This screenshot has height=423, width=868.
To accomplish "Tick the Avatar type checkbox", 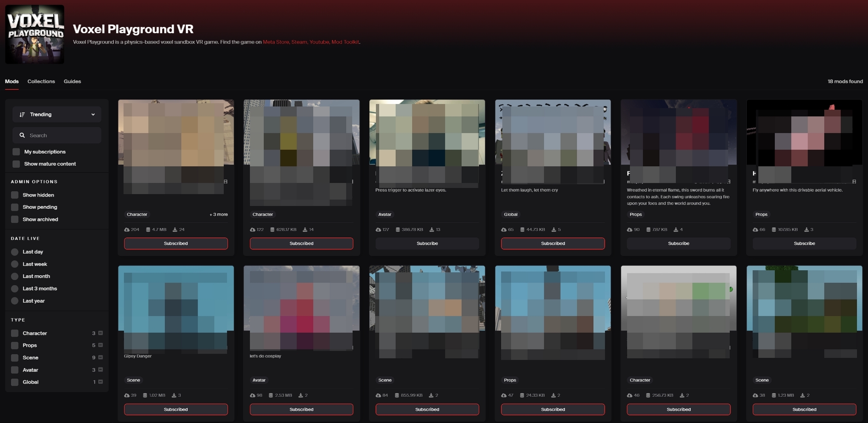I will (15, 370).
